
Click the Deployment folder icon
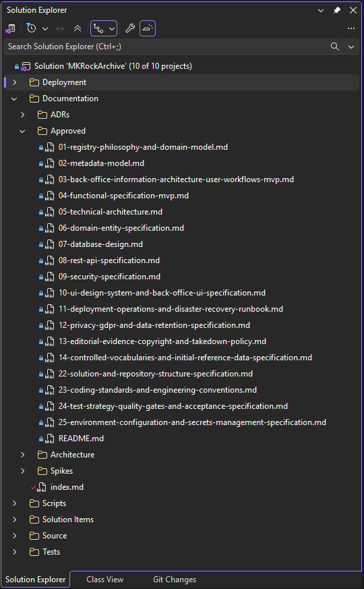pyautogui.click(x=34, y=82)
